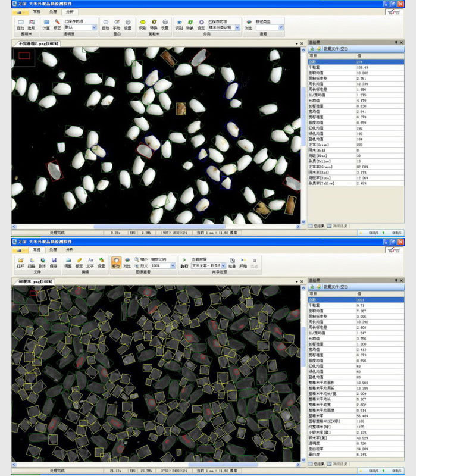Select 整精米率 row in bottom results table
This screenshot has width=476, height=476.
pyautogui.click(x=356, y=416)
